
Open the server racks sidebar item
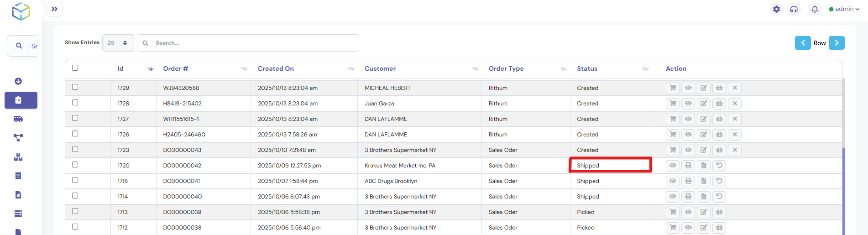click(18, 214)
